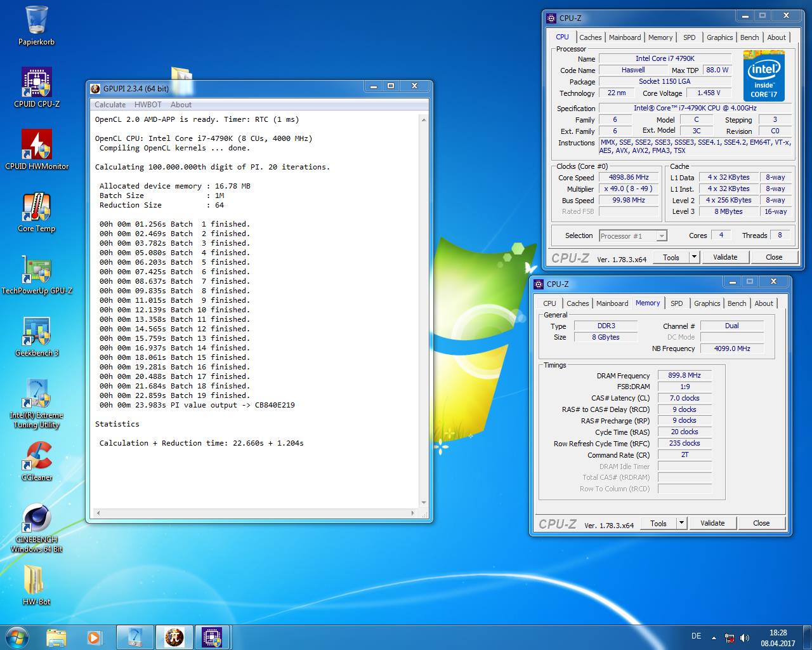Switch to Caches tab in lower CPU-Z
812x650 pixels.
577,303
